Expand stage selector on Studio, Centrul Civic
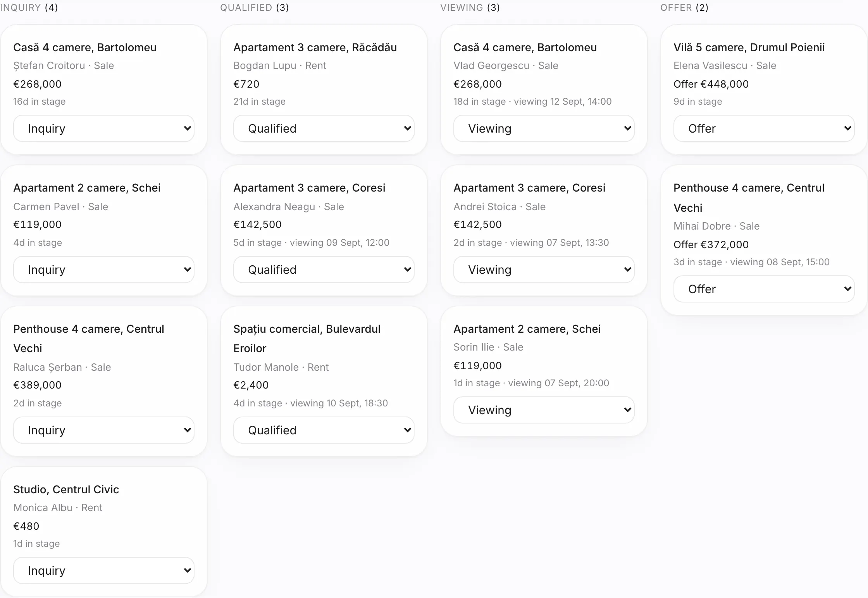Viewport: 868px width, 598px height. 104,570
